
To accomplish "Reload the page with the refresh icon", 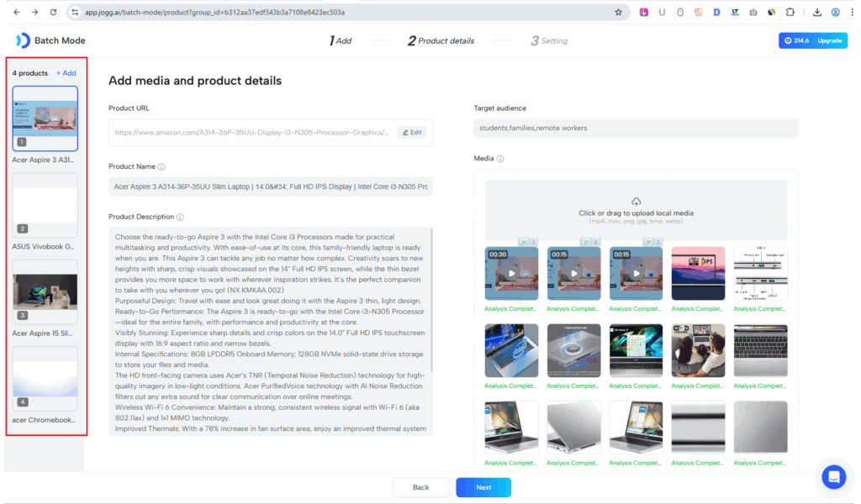I will [x=53, y=13].
